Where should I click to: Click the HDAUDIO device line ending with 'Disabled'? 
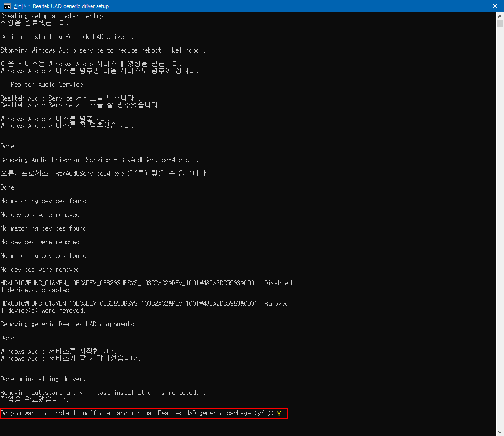point(146,283)
